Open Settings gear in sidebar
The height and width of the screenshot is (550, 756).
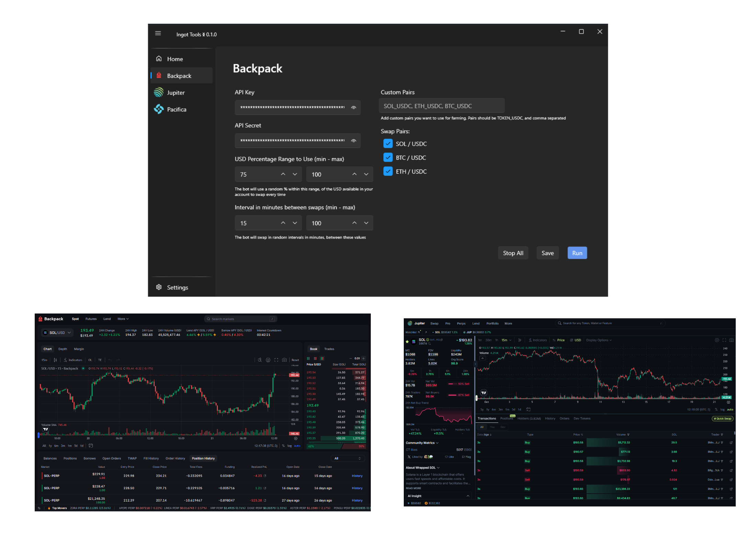coord(159,287)
